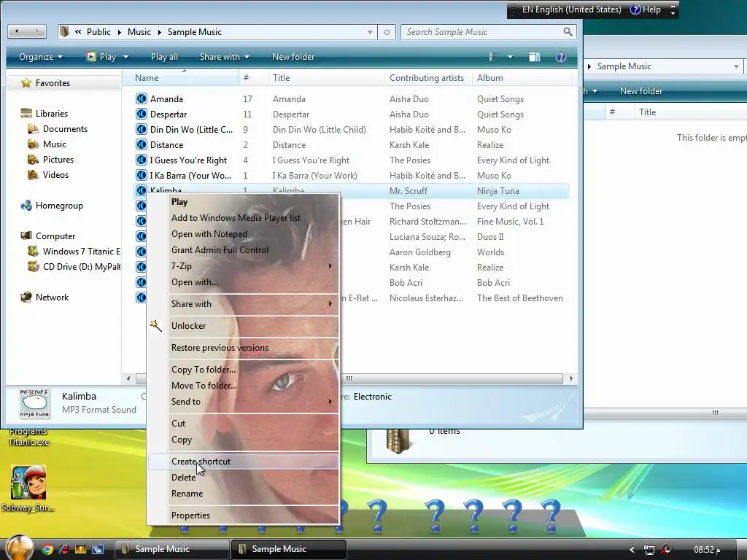
Task: Click the refresh button beside address bar
Action: [x=387, y=32]
